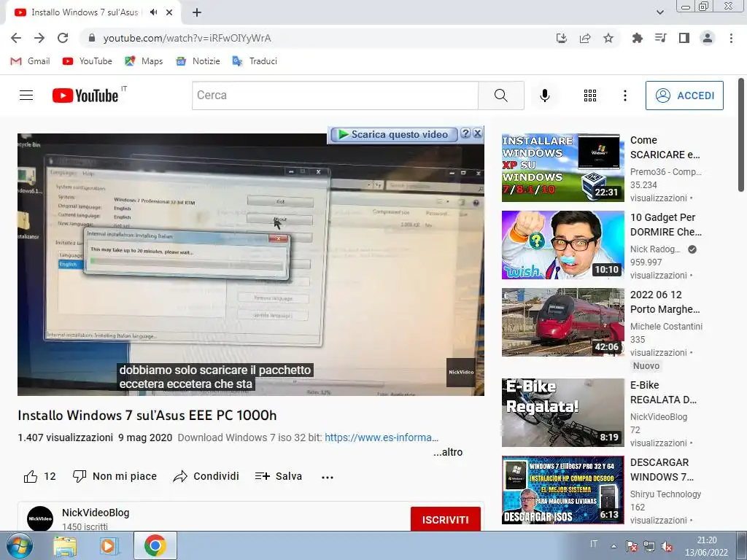
Task: Click the Cerca search field
Action: click(335, 96)
